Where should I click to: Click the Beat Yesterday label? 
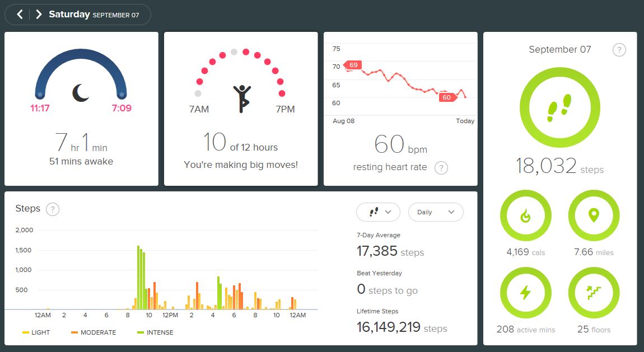(379, 273)
